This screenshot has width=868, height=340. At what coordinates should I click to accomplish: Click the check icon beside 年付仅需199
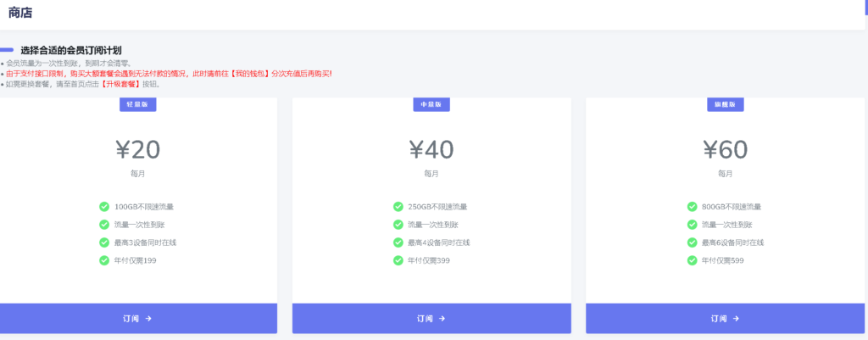coord(104,260)
